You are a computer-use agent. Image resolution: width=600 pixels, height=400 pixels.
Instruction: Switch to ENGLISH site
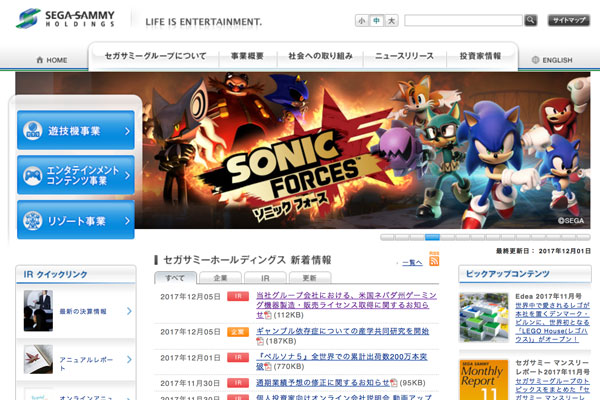[552, 60]
